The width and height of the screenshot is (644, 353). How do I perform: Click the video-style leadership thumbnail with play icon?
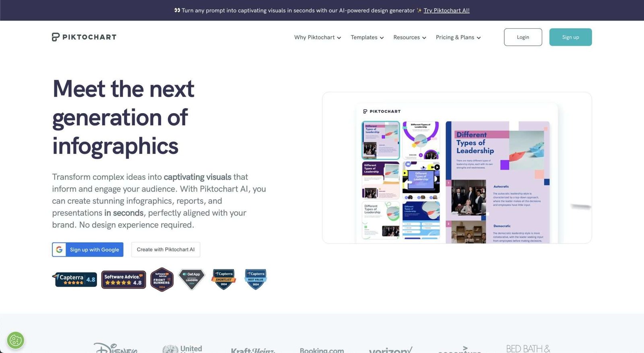point(421,181)
